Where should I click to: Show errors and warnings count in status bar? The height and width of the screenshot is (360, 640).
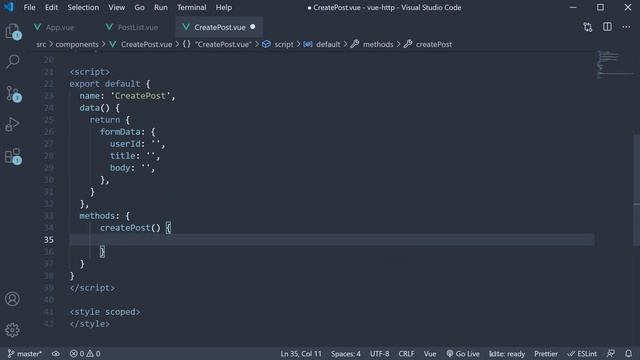coord(85,354)
